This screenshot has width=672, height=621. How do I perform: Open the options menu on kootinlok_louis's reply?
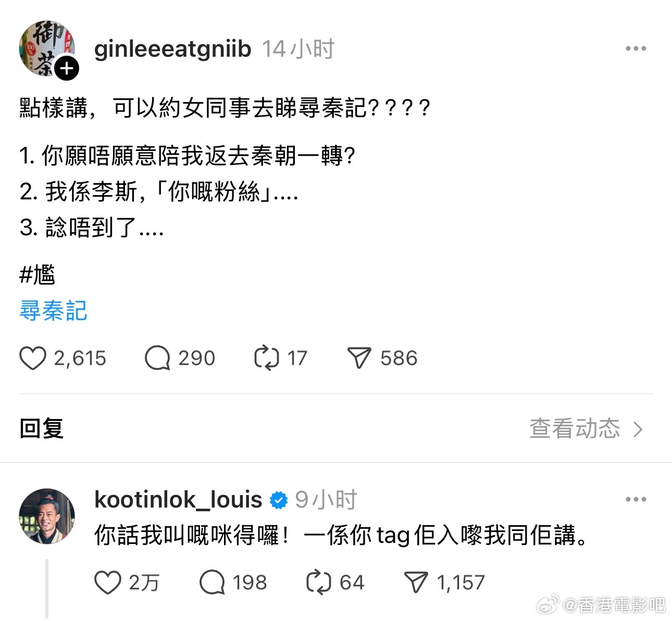pos(636,499)
